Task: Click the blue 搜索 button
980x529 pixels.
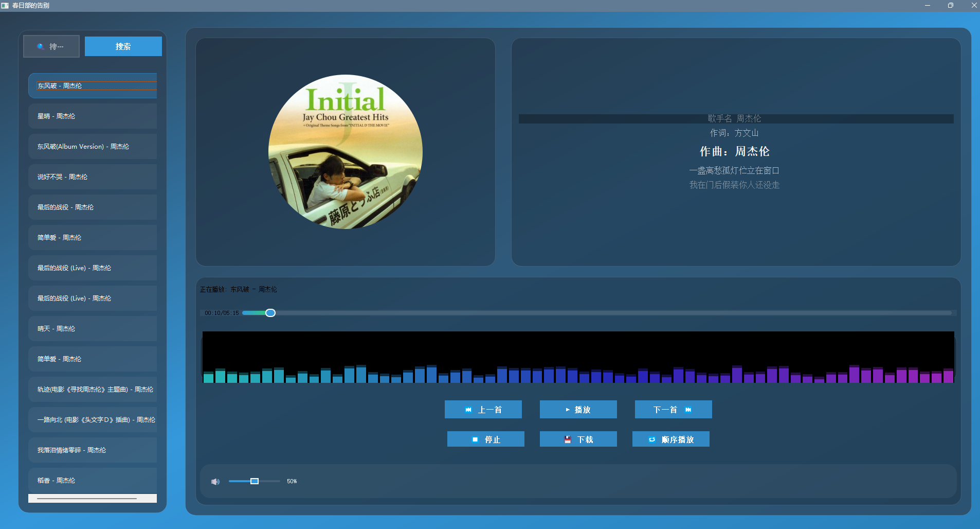Action: point(123,46)
